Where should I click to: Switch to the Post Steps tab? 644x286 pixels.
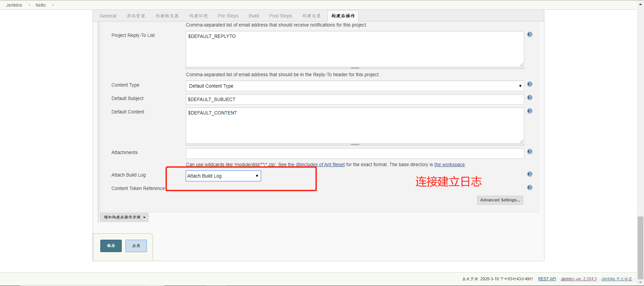pyautogui.click(x=280, y=16)
